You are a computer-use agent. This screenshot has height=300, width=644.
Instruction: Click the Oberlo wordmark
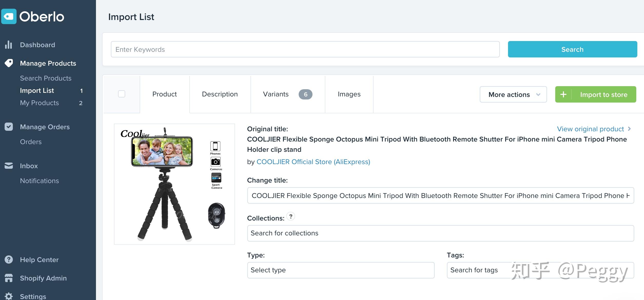[42, 17]
